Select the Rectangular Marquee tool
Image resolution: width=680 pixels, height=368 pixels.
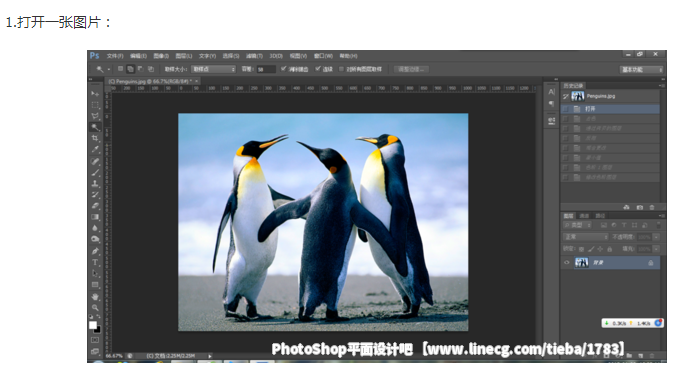click(x=95, y=105)
